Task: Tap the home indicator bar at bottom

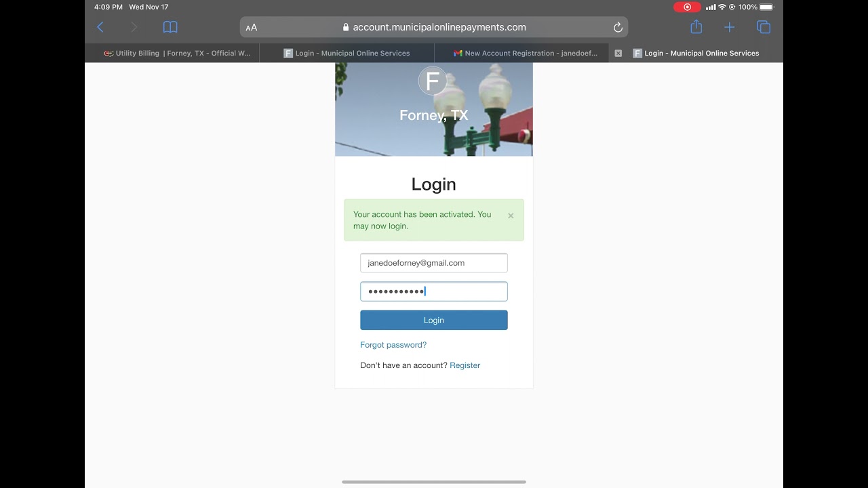Action: pos(434,482)
